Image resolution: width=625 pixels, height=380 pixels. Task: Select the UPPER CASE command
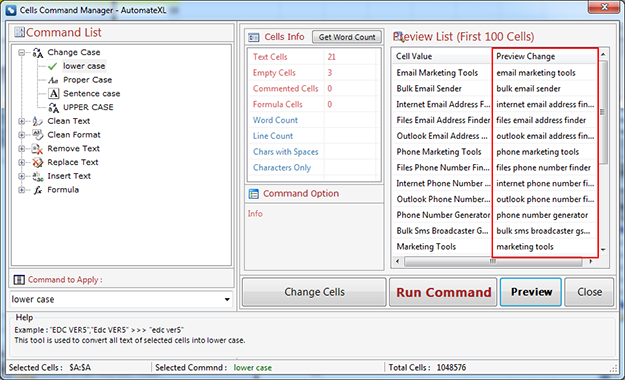[x=88, y=107]
